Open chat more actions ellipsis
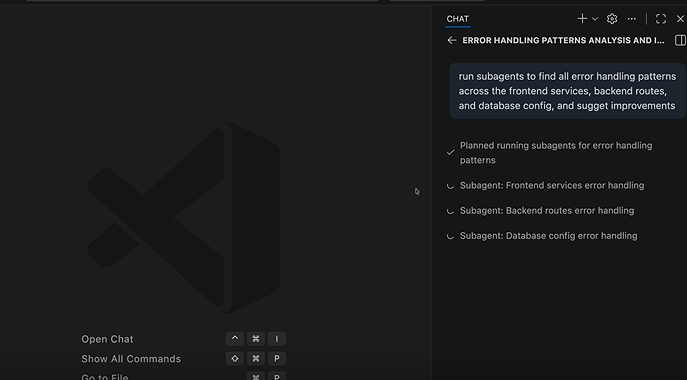The image size is (687, 380). pyautogui.click(x=631, y=18)
